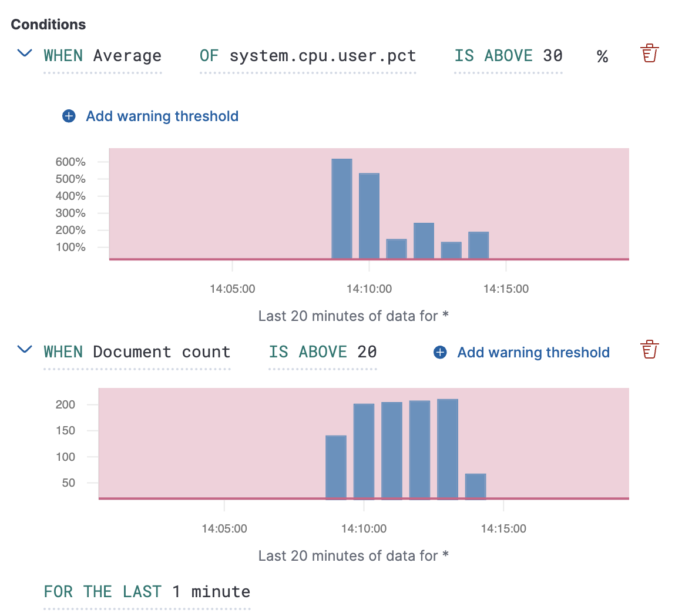
Task: Select the Average aggregation control
Action: pyautogui.click(x=127, y=56)
